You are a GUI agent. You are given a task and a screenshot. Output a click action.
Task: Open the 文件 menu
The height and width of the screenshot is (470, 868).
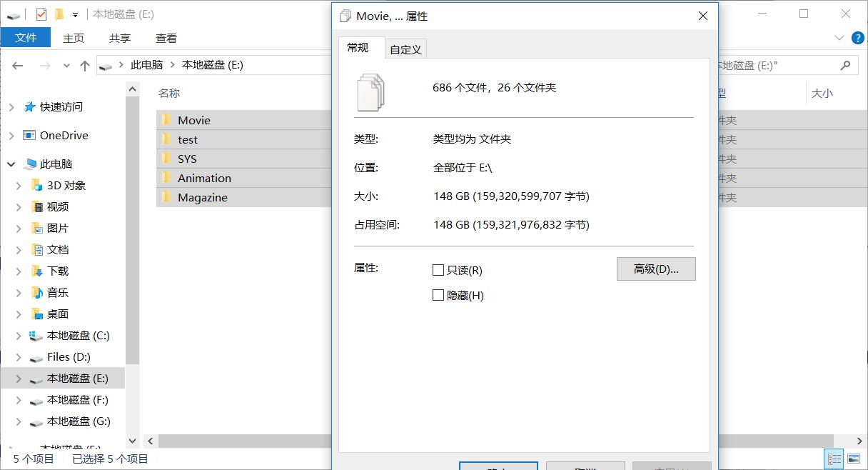point(26,38)
